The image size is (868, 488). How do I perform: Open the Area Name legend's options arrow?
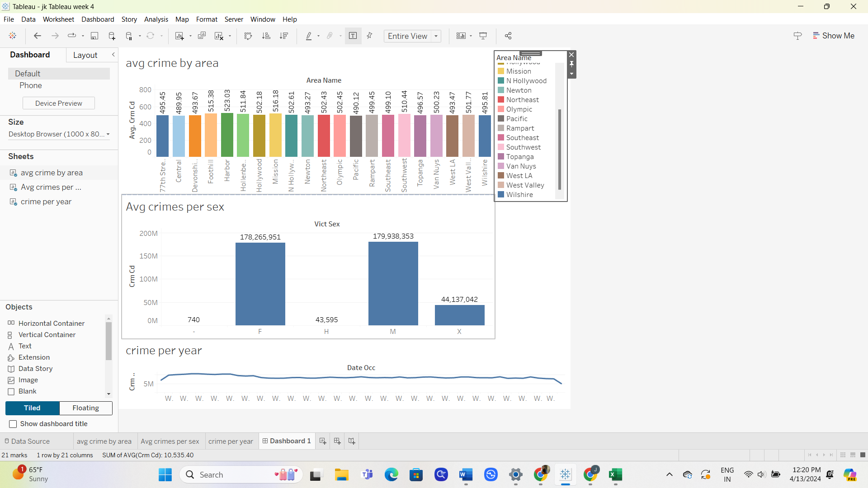click(x=572, y=74)
